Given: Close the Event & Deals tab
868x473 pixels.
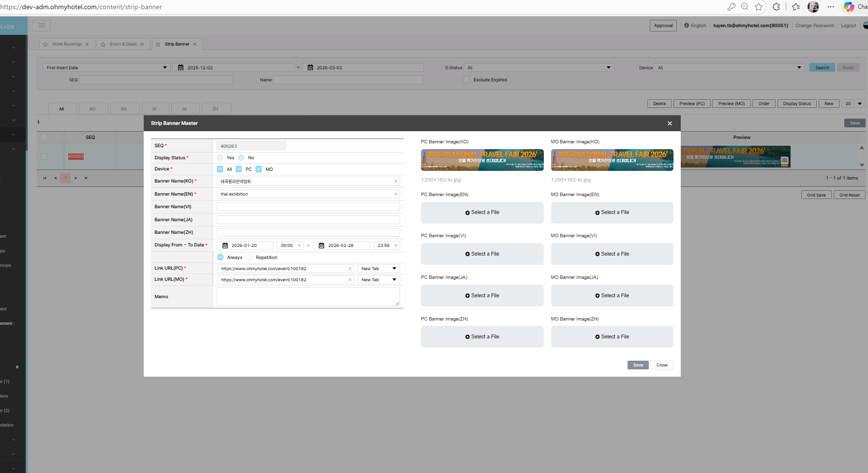Looking at the screenshot, I should [142, 44].
